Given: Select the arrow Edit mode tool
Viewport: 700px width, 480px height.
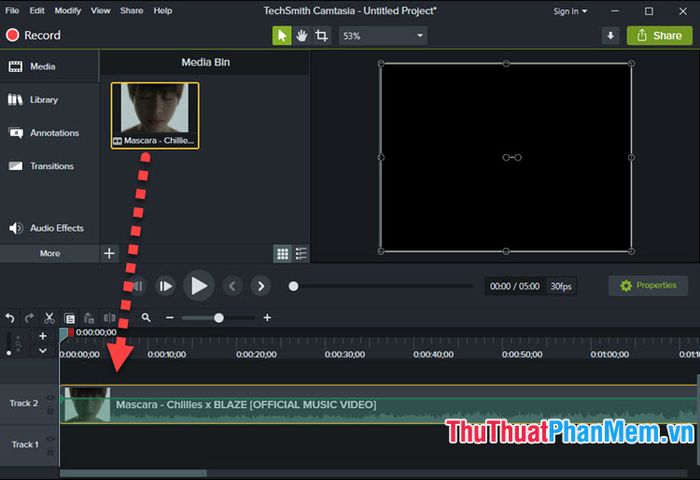Looking at the screenshot, I should (282, 36).
